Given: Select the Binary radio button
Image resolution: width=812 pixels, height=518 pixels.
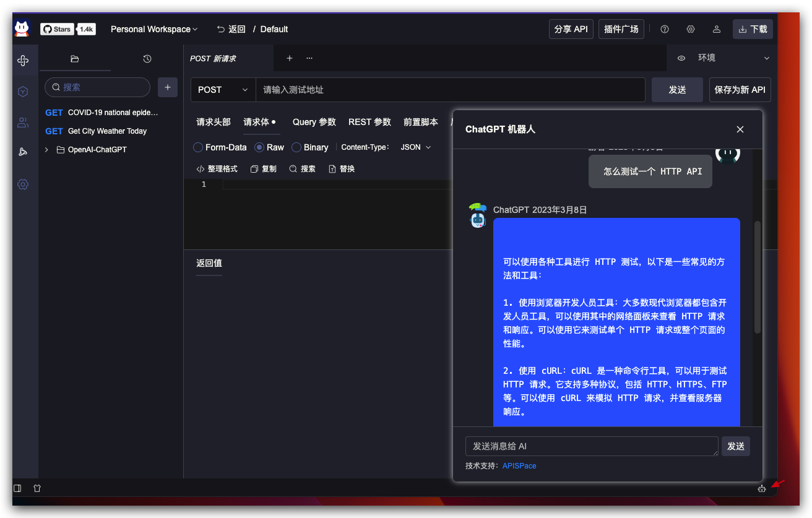Looking at the screenshot, I should pyautogui.click(x=296, y=147).
